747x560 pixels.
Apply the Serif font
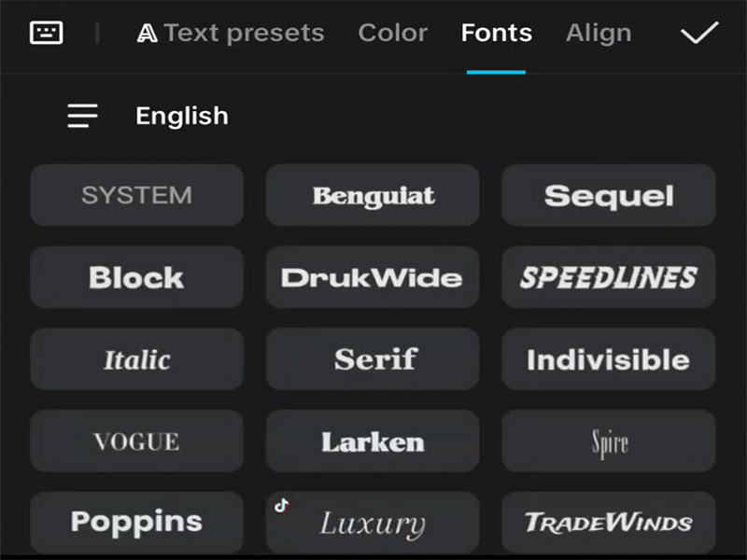tap(372, 359)
